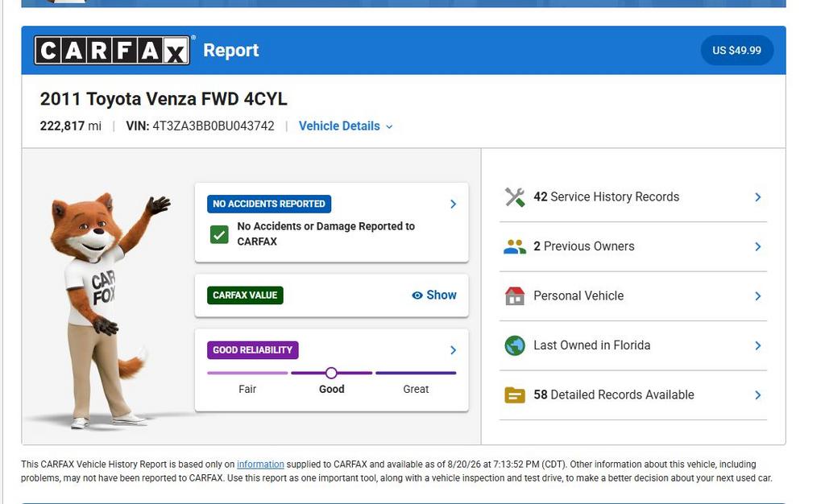
Task: Click the Personal Vehicle house icon
Action: coord(515,296)
